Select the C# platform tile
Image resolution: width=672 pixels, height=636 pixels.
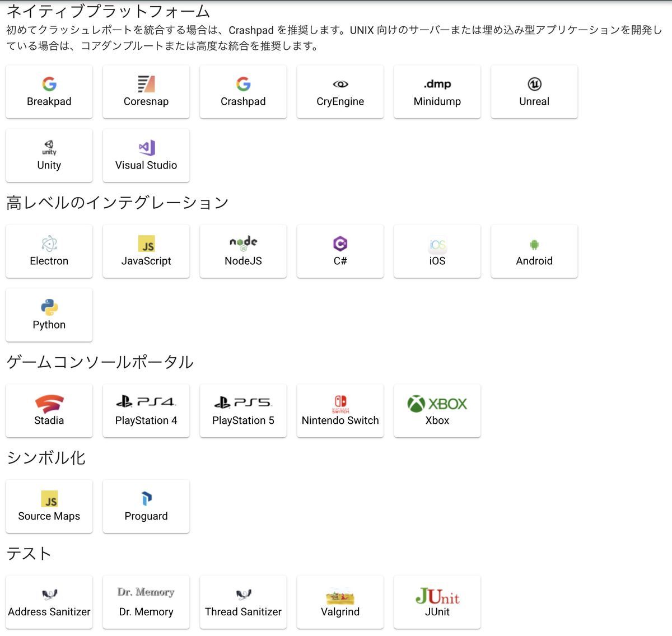[340, 251]
